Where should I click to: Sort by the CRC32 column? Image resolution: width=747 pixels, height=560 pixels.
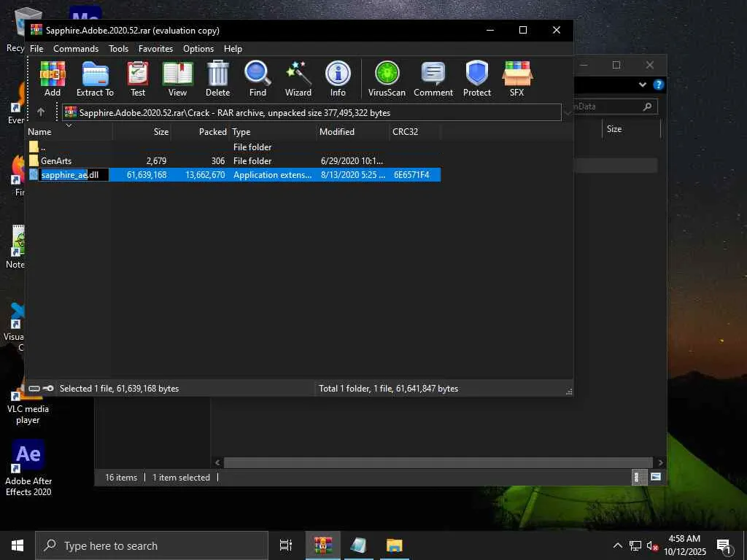415,132
